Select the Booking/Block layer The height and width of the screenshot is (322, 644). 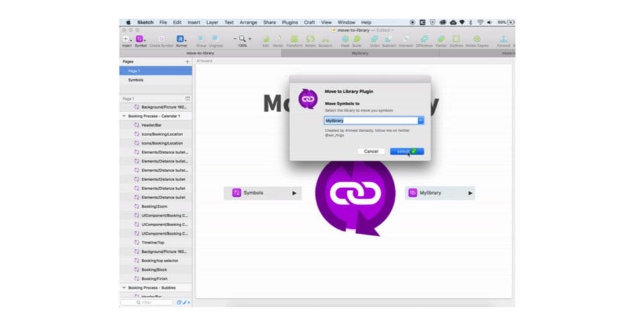(x=156, y=270)
